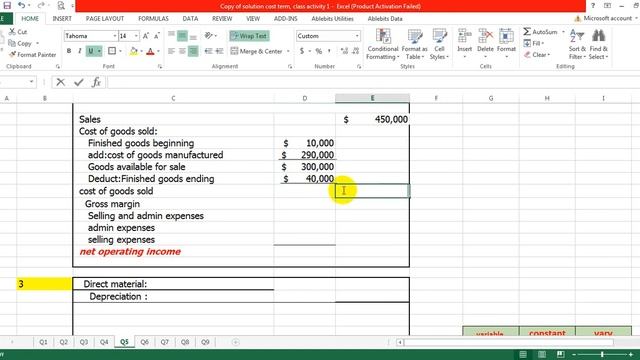
Task: Apply accounting number format
Action: pyautogui.click(x=302, y=51)
